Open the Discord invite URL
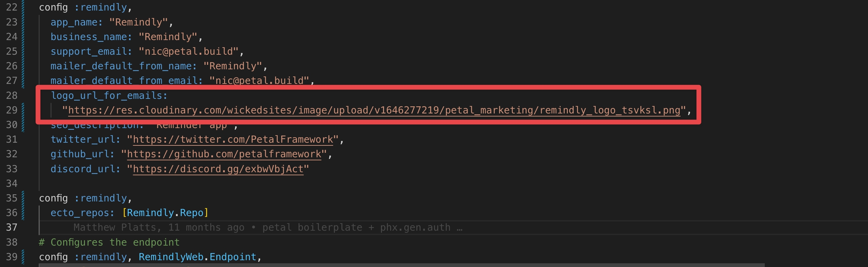Screen dimensions: 868x267 tap(218, 169)
